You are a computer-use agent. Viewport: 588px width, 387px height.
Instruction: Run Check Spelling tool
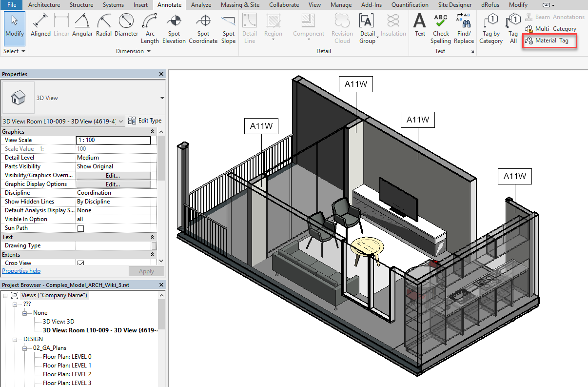pos(441,29)
